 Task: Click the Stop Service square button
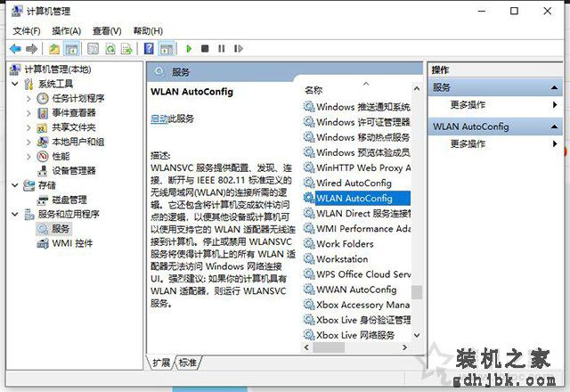[x=205, y=48]
